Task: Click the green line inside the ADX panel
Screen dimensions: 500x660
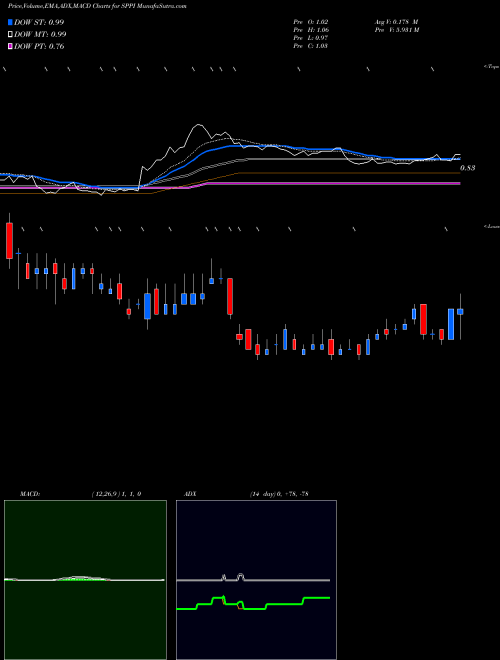Action: tap(253, 604)
